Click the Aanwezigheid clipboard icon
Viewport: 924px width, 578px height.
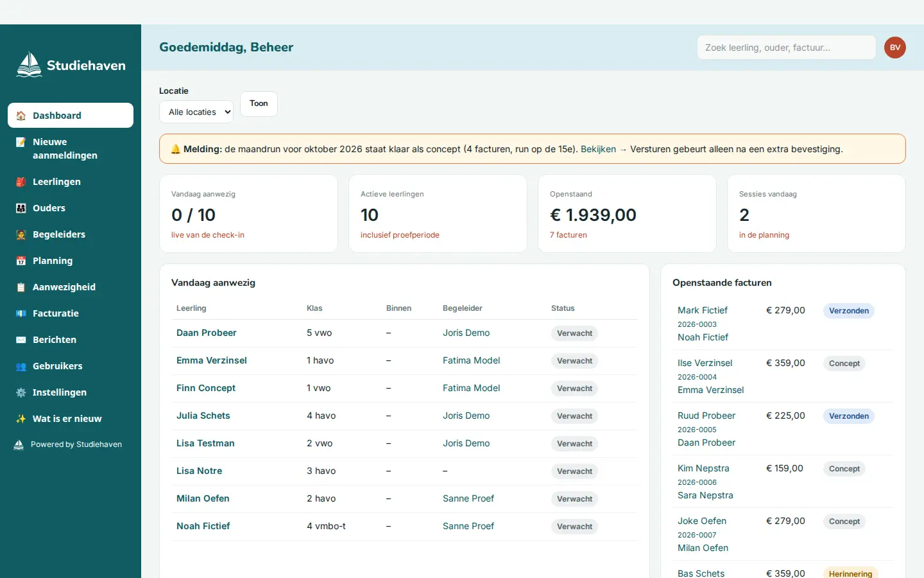point(21,287)
